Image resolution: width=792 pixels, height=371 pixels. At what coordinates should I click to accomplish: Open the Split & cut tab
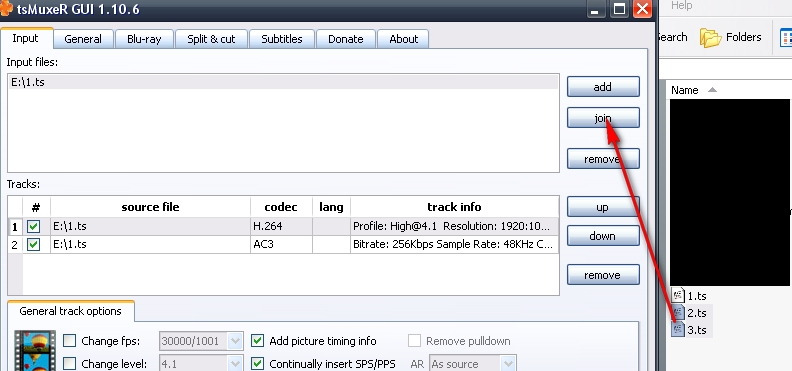point(211,39)
